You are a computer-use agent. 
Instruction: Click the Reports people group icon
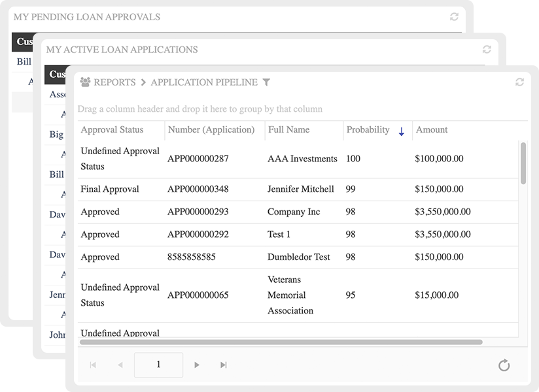(85, 82)
